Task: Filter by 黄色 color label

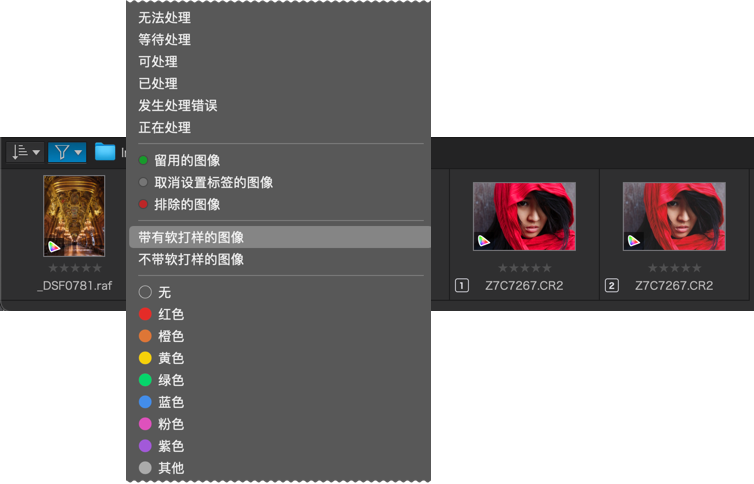Action: 280,358
